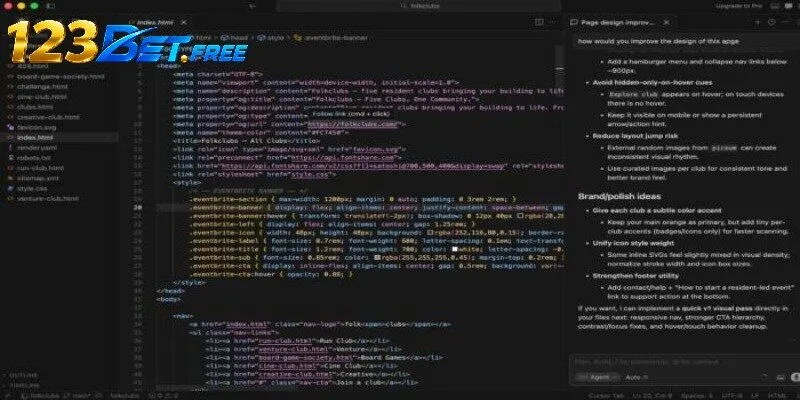Toggle the sidebar panel icon near window controls
Screen dimensions: 800x400
point(50,6)
